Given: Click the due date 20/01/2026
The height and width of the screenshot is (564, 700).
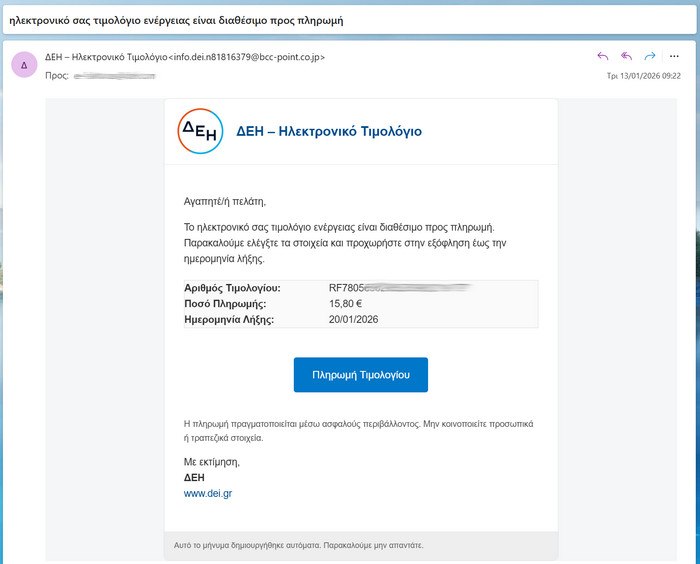Looking at the screenshot, I should click(x=354, y=320).
